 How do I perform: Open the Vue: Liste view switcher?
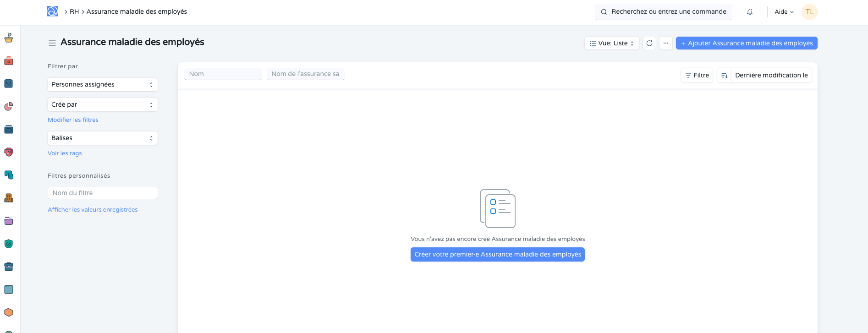pyautogui.click(x=612, y=43)
